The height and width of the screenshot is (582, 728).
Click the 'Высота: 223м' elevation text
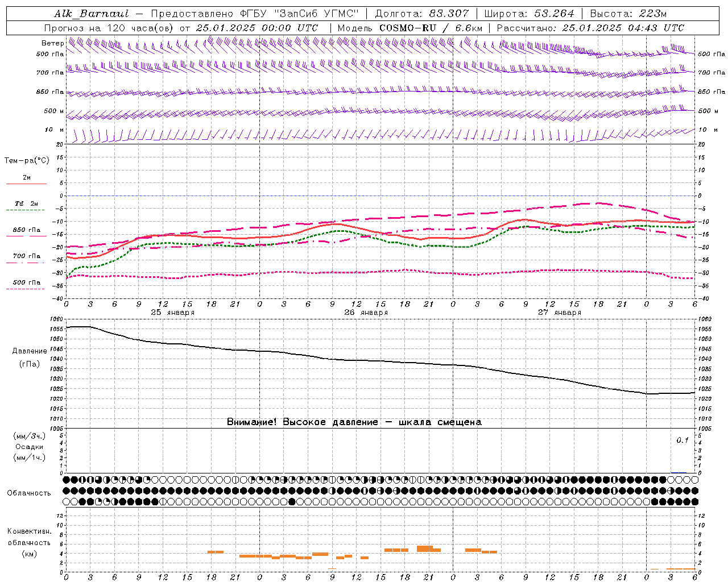[x=628, y=14]
